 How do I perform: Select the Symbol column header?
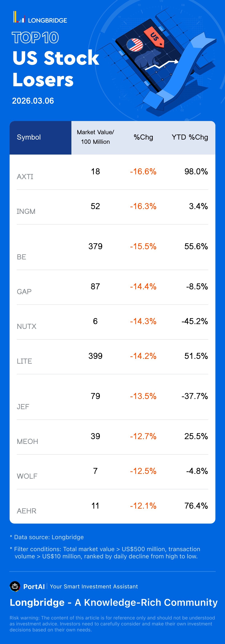pos(29,137)
